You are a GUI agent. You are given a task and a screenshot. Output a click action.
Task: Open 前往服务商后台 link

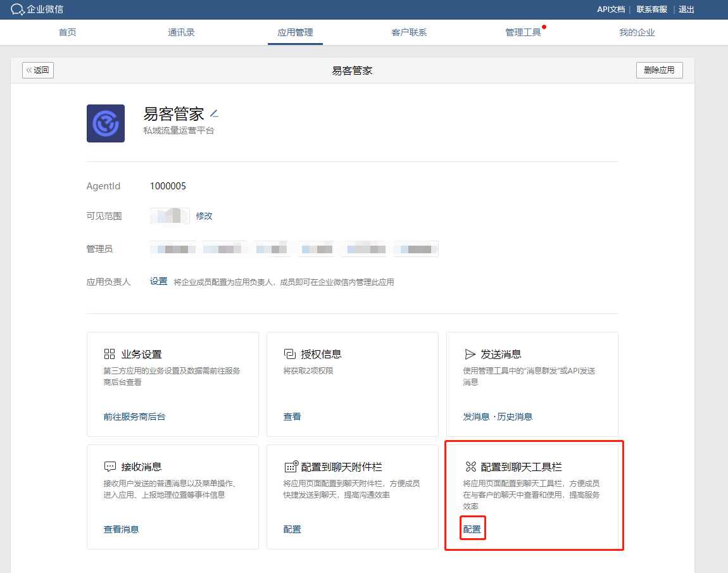tap(134, 417)
